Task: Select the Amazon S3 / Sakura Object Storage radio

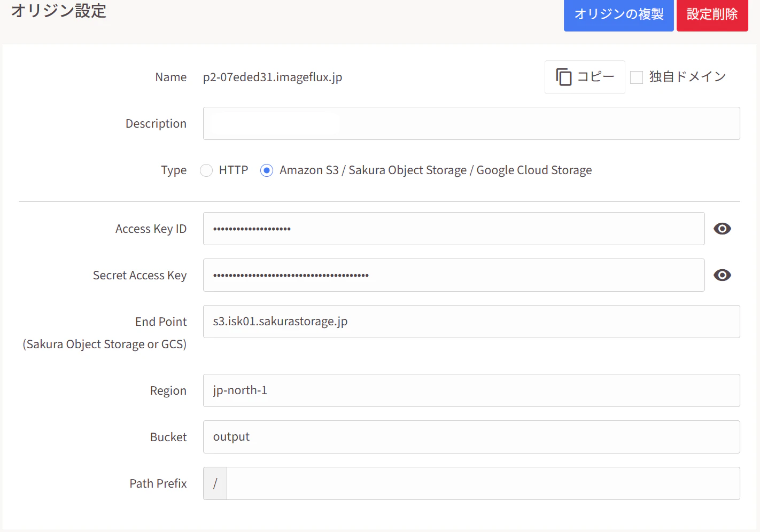Action: pyautogui.click(x=267, y=170)
